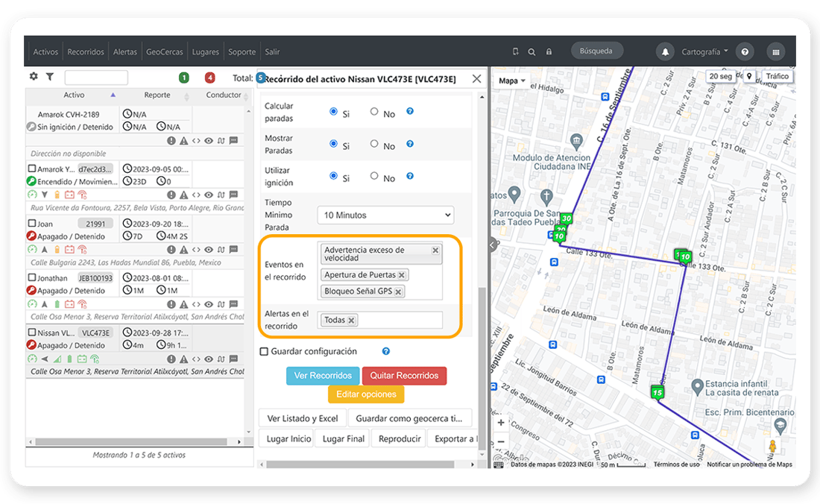The image size is (820, 504).
Task: Toggle visibility eye in Nissan VLC473E row
Action: [209, 359]
